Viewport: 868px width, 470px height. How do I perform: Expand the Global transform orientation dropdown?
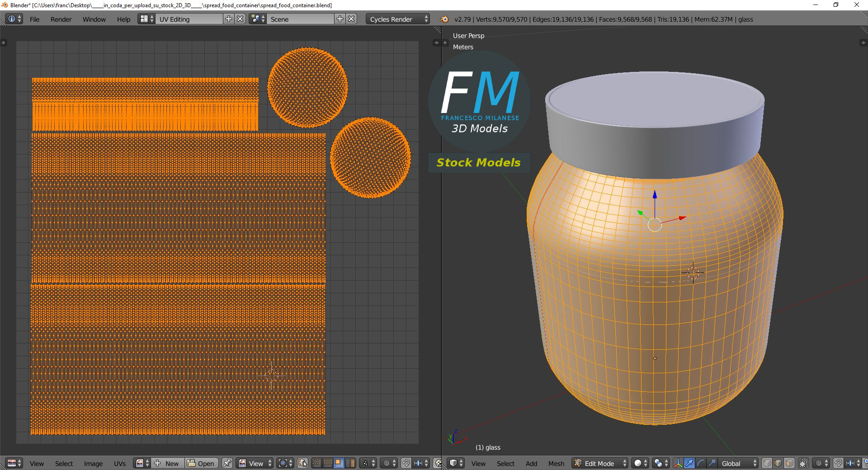click(736, 463)
